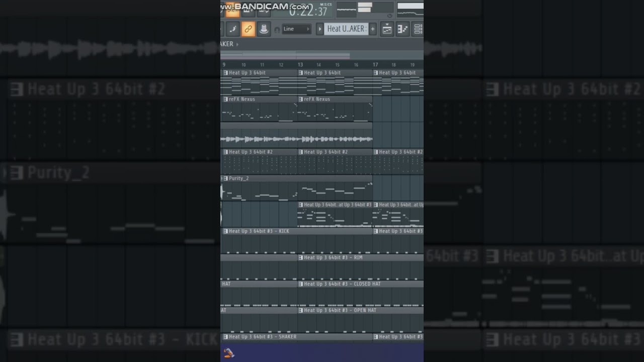The image size is (644, 362).
Task: Toggle the magnet snap icon
Action: point(277,30)
